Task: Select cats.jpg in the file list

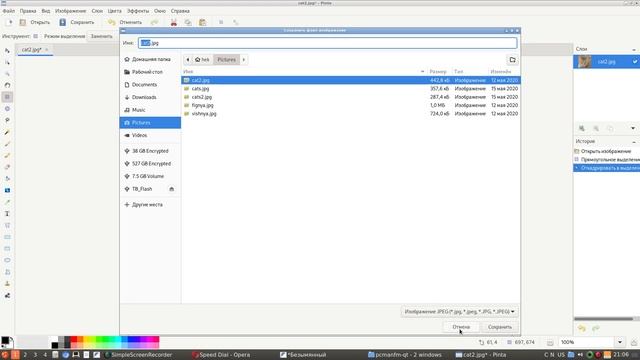Action: (351, 89)
